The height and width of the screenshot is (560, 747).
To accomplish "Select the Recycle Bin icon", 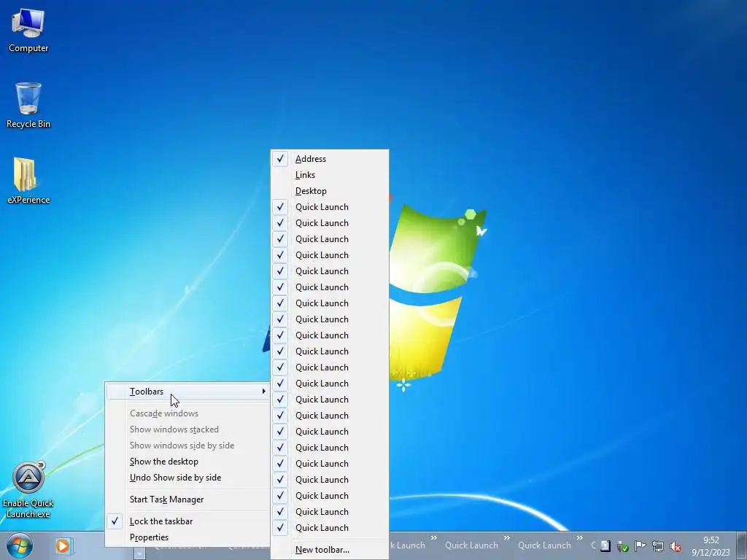I will pyautogui.click(x=28, y=106).
